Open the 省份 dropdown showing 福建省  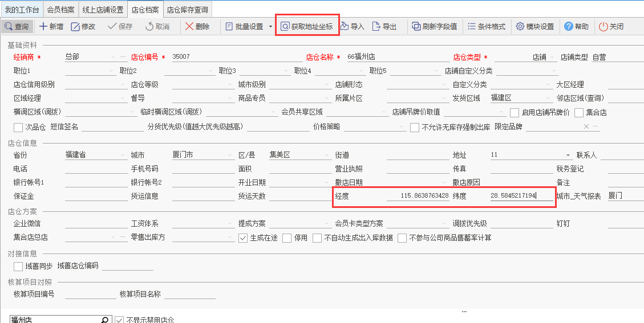[123, 155]
